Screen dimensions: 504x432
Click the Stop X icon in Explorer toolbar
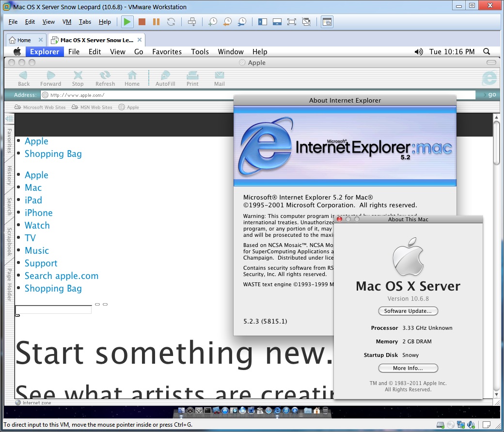[x=78, y=78]
